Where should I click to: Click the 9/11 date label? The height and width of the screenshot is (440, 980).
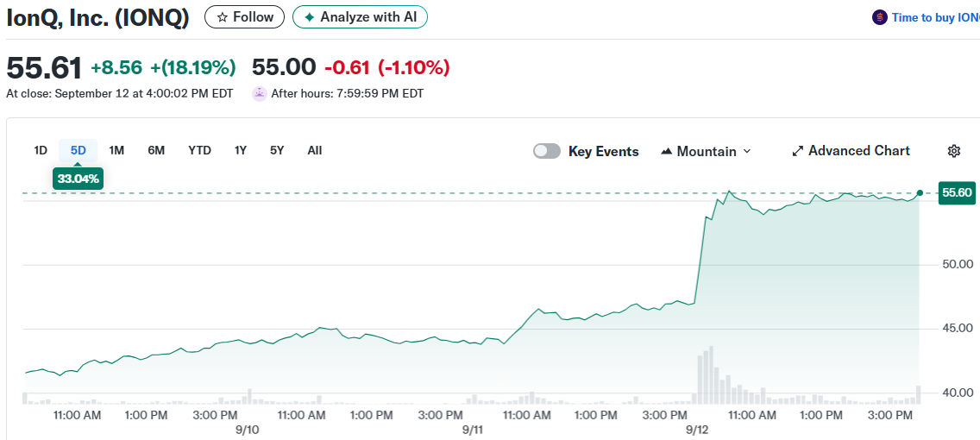pyautogui.click(x=473, y=430)
